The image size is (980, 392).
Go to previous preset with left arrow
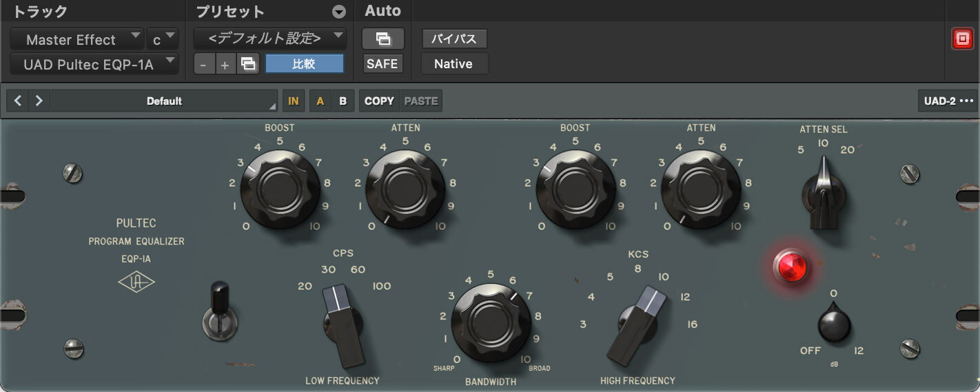pyautogui.click(x=18, y=101)
